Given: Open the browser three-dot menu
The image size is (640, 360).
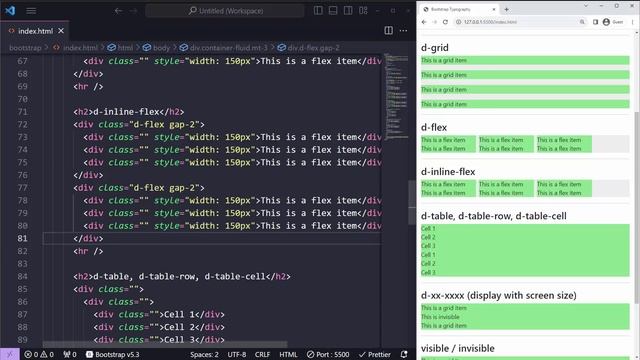Looking at the screenshot, I should point(632,22).
